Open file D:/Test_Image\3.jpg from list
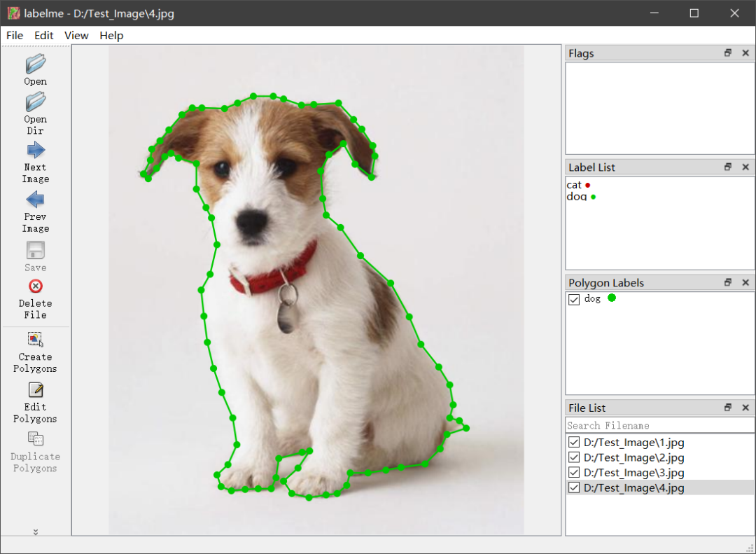 633,473
